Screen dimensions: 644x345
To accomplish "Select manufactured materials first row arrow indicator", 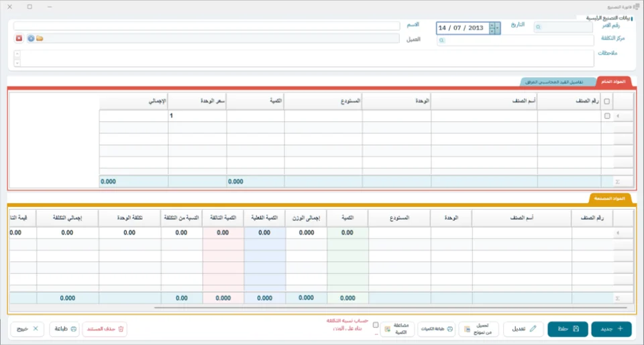I will 618,232.
